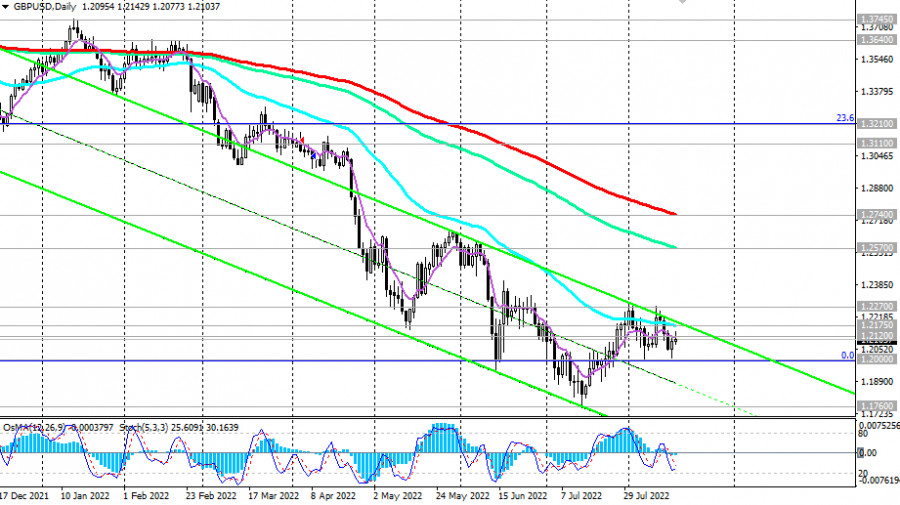This screenshot has height=505, width=900.
Task: Click the 24 May 2022 date label
Action: click(x=462, y=496)
